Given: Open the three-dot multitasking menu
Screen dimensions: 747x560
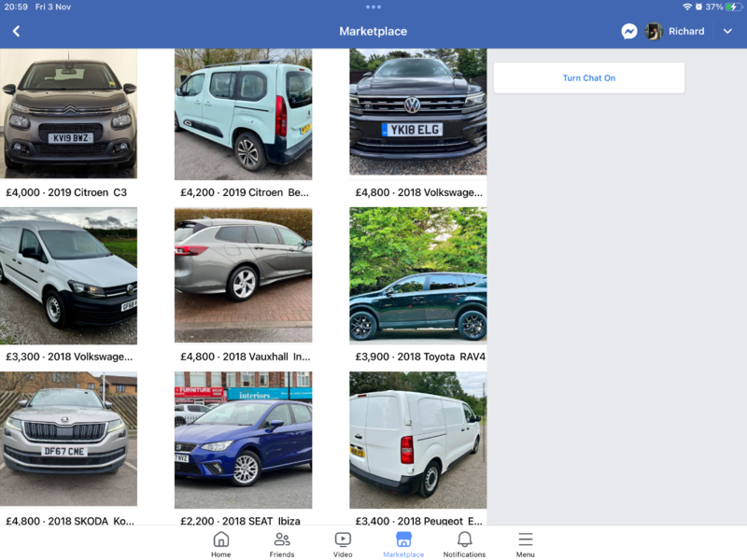Looking at the screenshot, I should click(x=373, y=7).
